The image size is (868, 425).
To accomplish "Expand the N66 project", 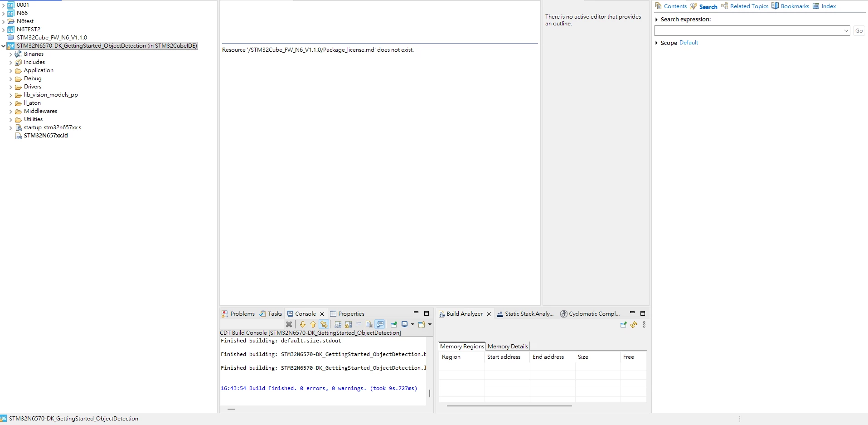I will pos(3,14).
